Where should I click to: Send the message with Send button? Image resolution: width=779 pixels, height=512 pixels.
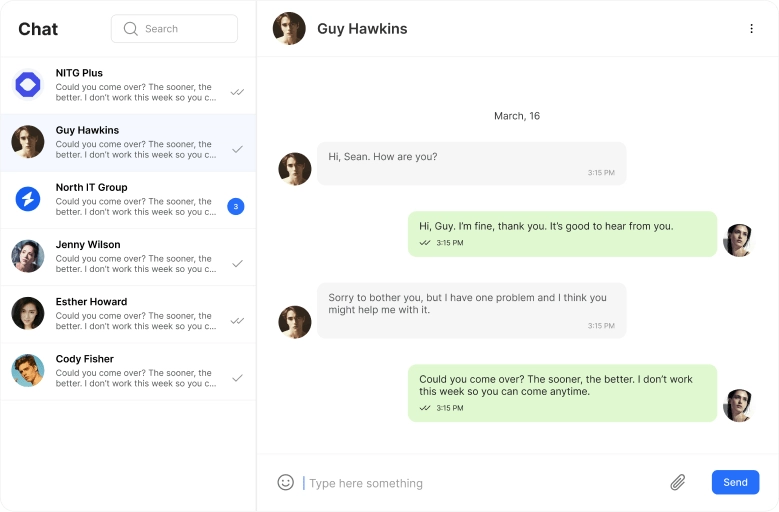tap(735, 482)
